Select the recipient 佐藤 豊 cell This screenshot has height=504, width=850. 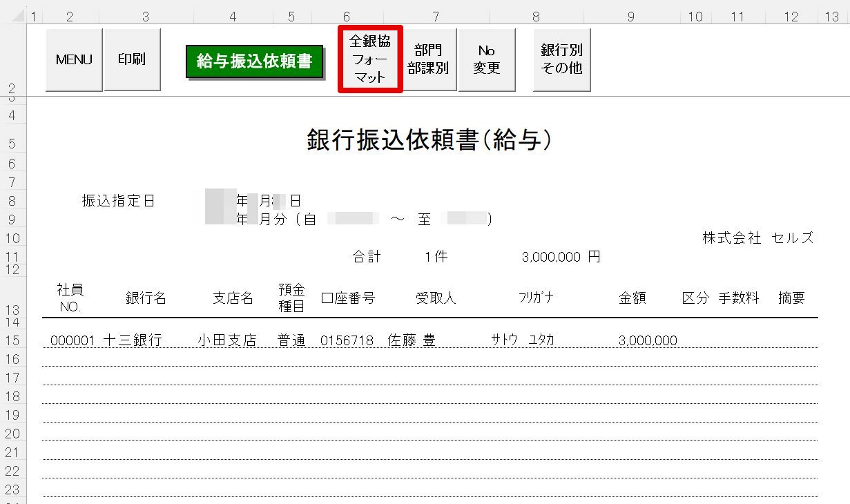[412, 340]
